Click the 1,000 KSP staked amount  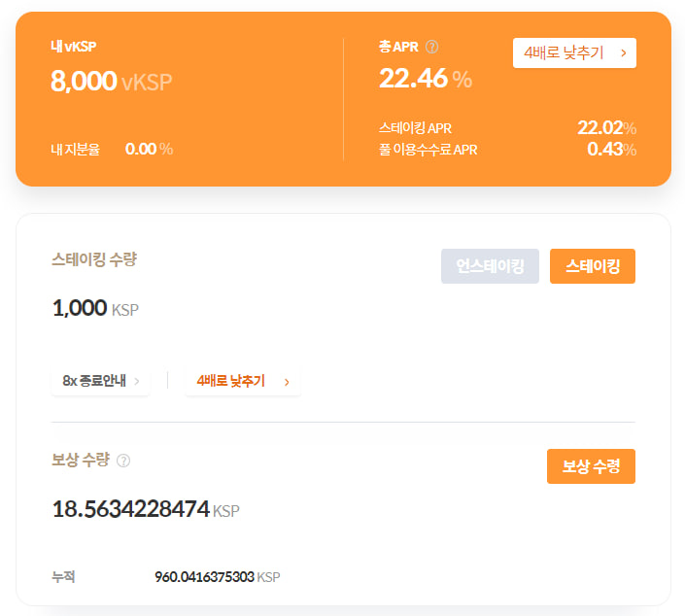point(95,309)
